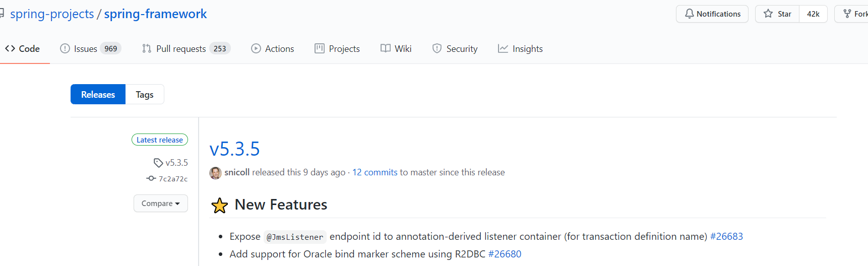View the 12 commits since release
The image size is (868, 266).
coord(375,172)
